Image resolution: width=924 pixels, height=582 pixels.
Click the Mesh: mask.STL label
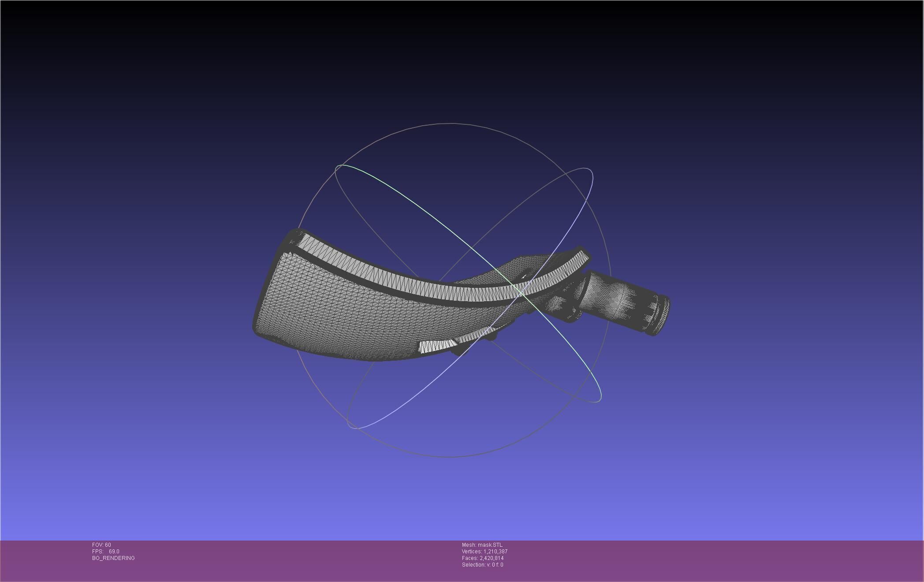tap(482, 545)
